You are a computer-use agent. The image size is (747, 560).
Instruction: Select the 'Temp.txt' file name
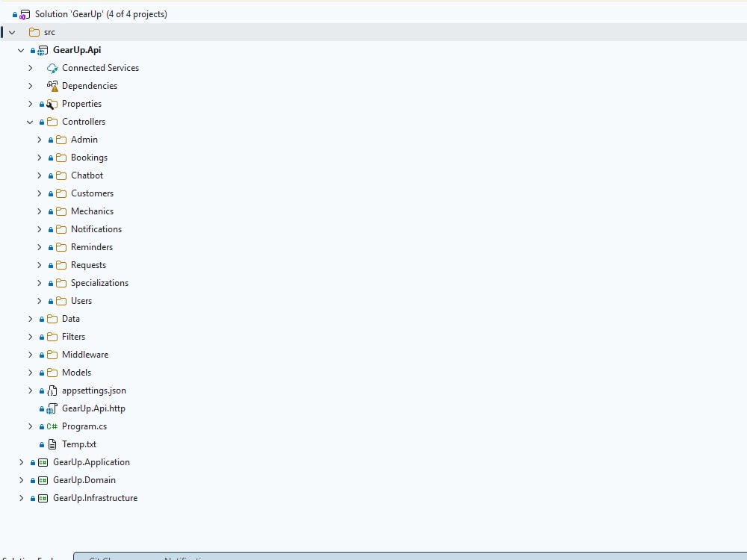tap(79, 444)
